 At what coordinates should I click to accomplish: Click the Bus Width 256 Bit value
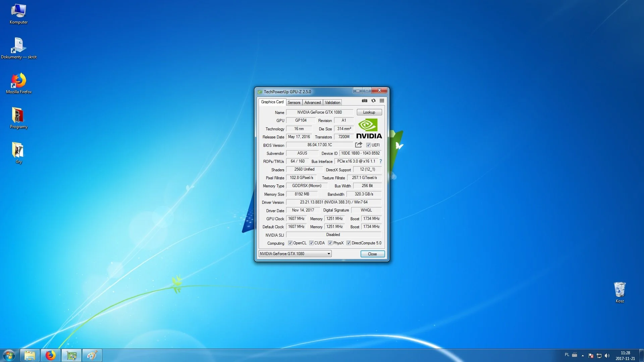point(367,186)
